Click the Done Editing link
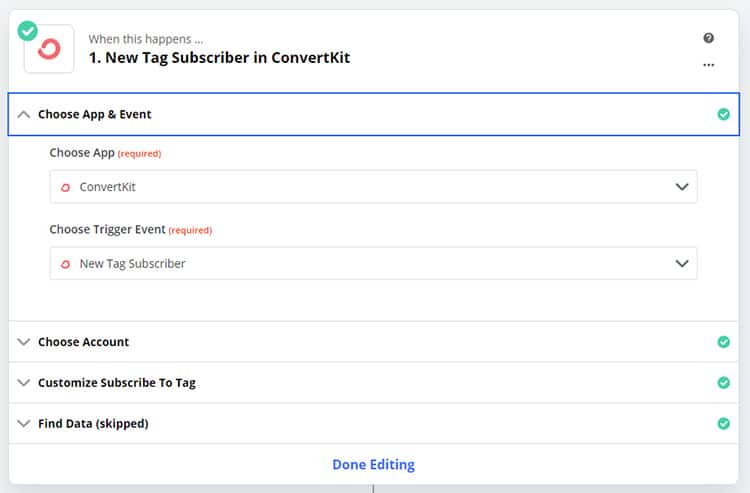This screenshot has height=493, width=750. click(x=373, y=464)
